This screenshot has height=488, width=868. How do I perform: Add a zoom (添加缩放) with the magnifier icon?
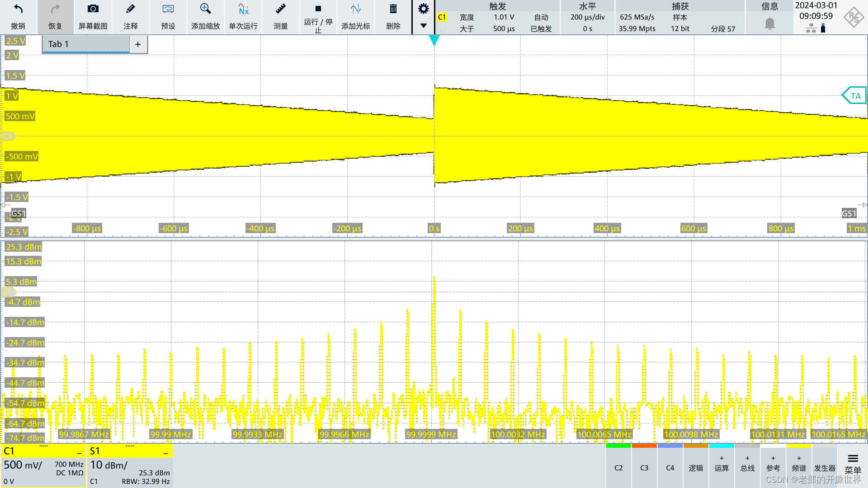click(x=205, y=9)
